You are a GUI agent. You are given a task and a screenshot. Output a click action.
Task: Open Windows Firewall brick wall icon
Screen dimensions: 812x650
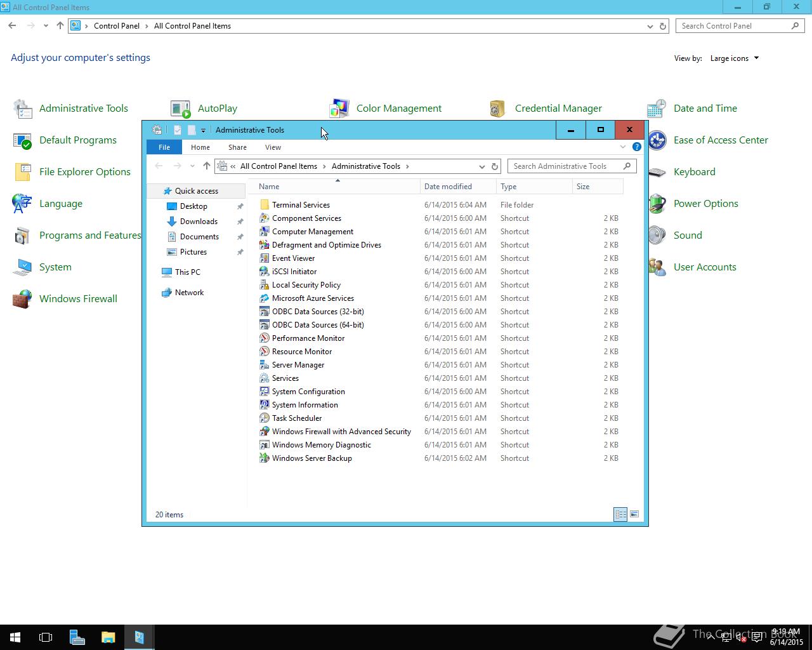click(22, 299)
